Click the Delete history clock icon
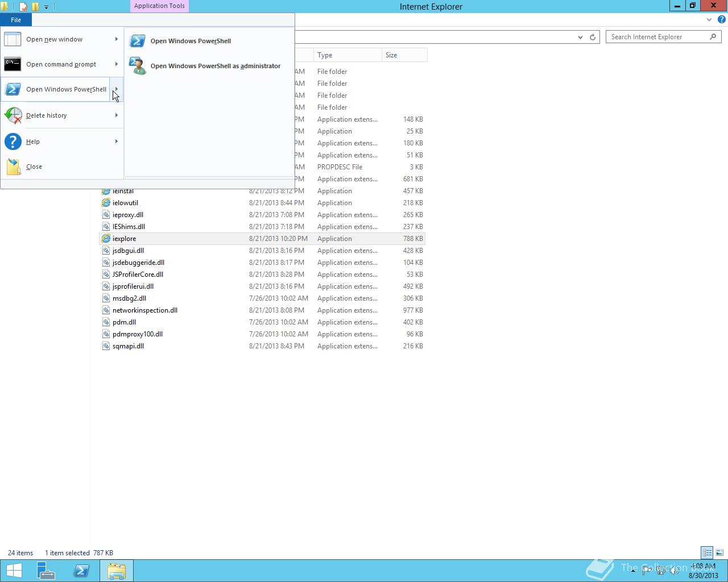Viewport: 728px width, 582px height. pyautogui.click(x=13, y=115)
